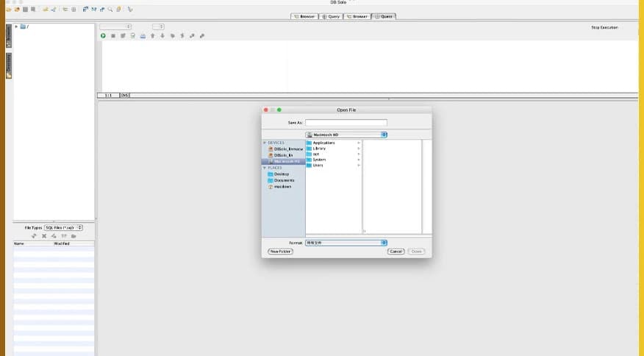This screenshot has height=356, width=644.
Task: Switch to the first Browser tab
Action: [x=304, y=16]
